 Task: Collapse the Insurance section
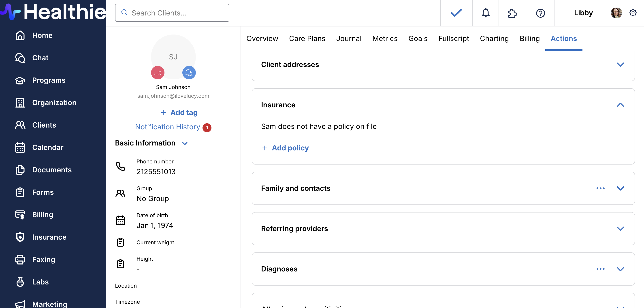pyautogui.click(x=620, y=105)
